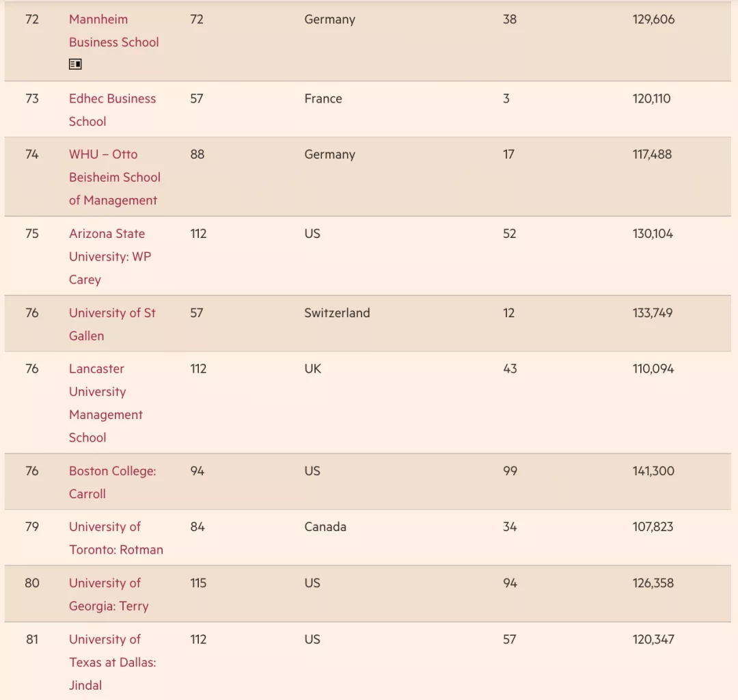Click the salary value 129,606
This screenshot has width=738, height=700.
(653, 19)
